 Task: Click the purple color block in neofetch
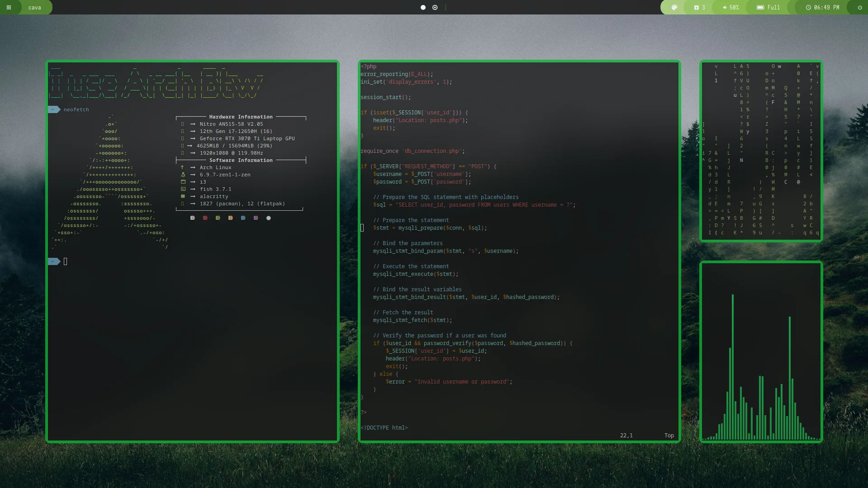point(256,218)
